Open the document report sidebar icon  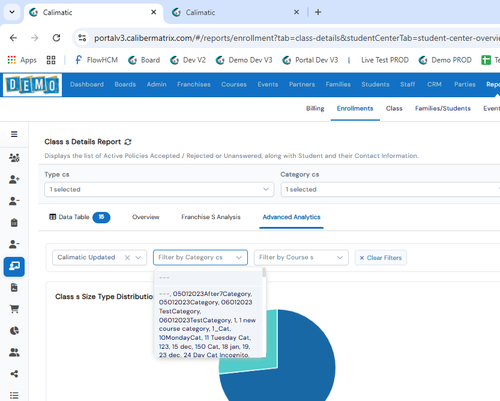click(x=14, y=288)
